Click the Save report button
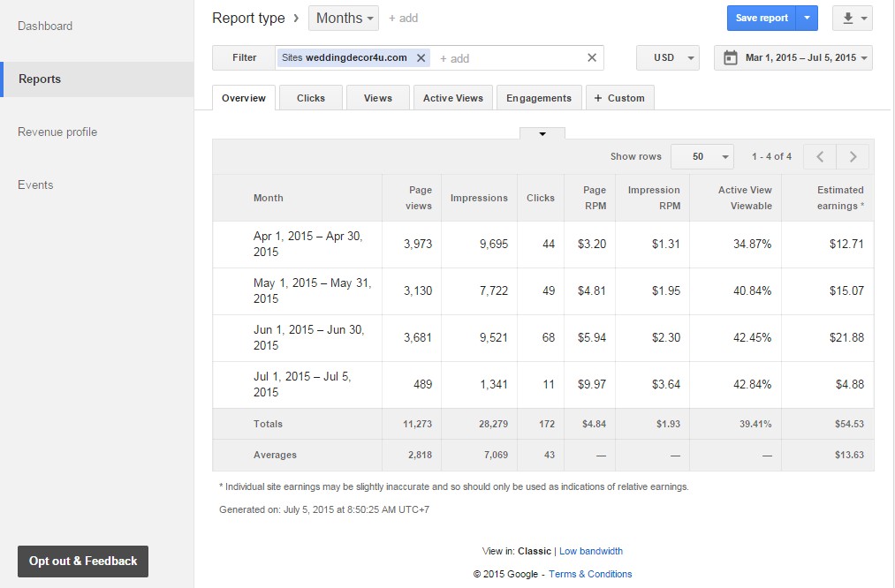 pyautogui.click(x=762, y=18)
